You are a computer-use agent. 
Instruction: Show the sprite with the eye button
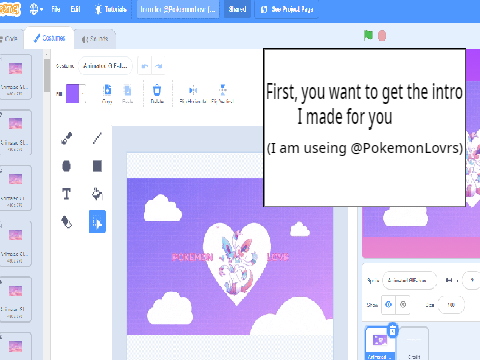389,304
